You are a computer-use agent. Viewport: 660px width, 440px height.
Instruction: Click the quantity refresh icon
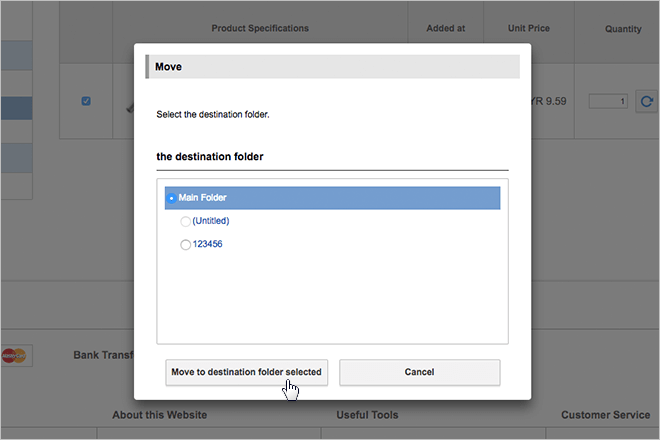[646, 101]
